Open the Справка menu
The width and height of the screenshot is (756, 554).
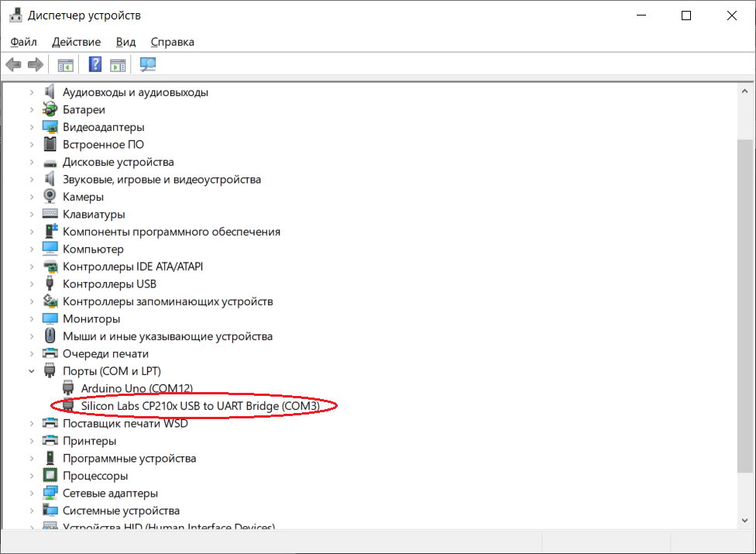(x=172, y=42)
